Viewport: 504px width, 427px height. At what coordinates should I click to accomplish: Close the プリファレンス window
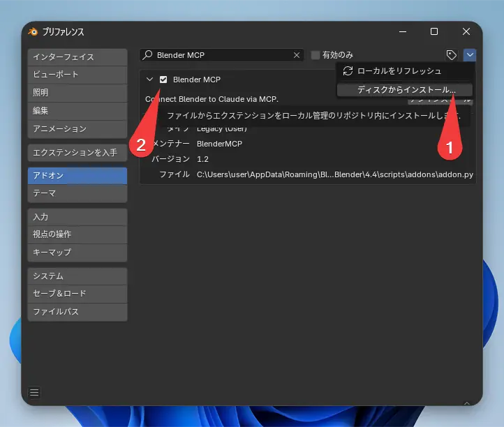pyautogui.click(x=466, y=31)
